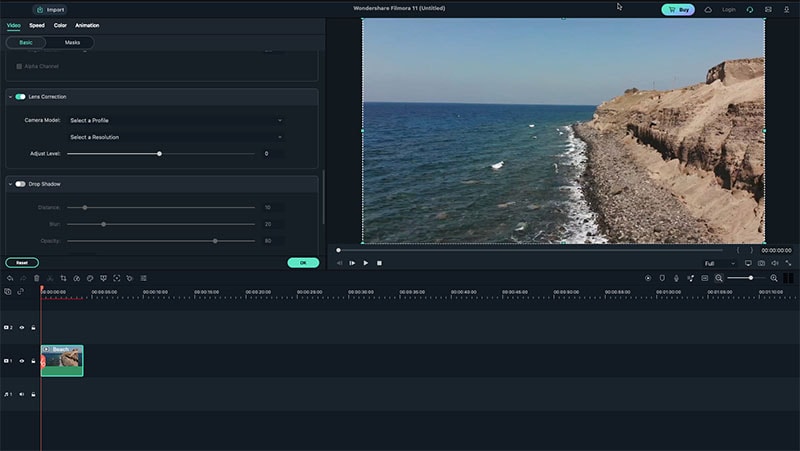Click the Opacity slider handle
Viewport: 800px width, 451px height.
point(215,241)
